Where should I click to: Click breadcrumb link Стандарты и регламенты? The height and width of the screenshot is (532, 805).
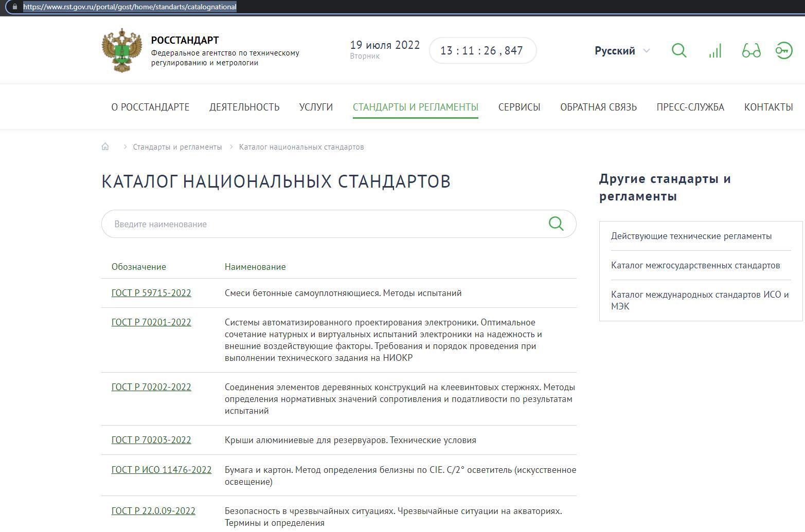(x=177, y=147)
